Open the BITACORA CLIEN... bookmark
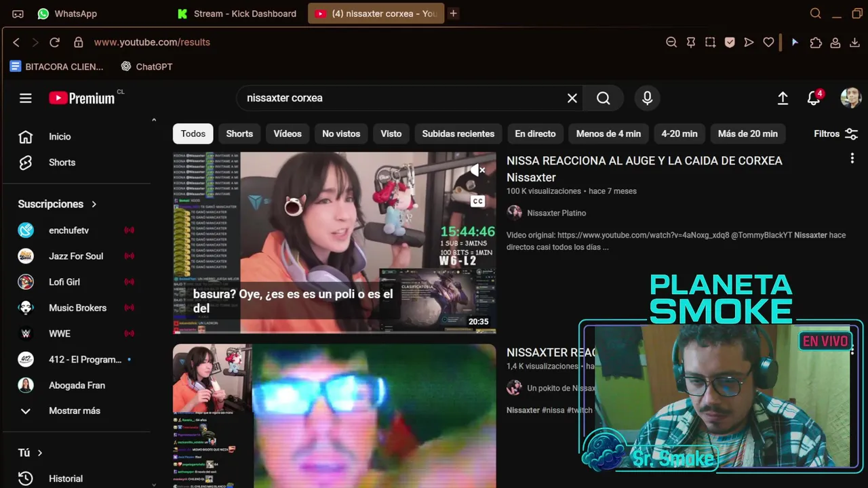Image resolution: width=868 pixels, height=488 pixels. [57, 66]
